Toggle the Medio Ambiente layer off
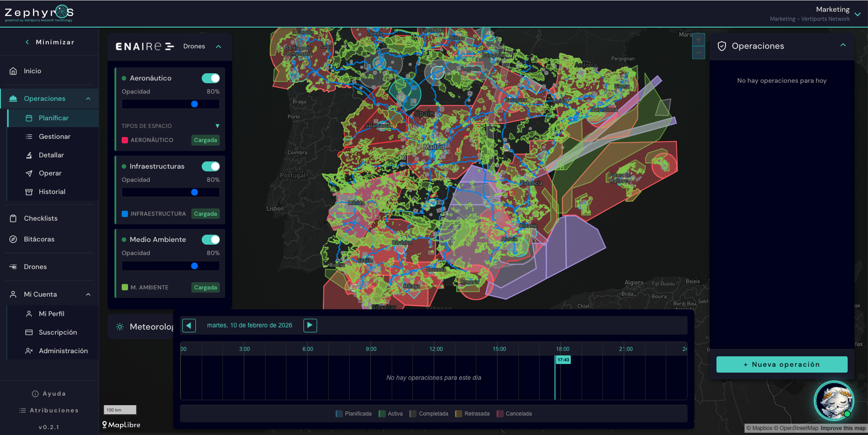 210,240
